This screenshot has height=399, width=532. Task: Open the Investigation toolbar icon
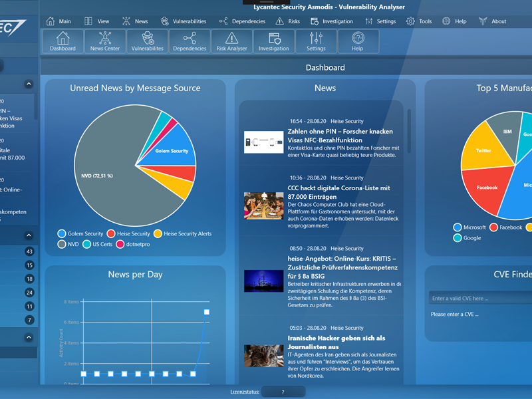pyautogui.click(x=274, y=41)
